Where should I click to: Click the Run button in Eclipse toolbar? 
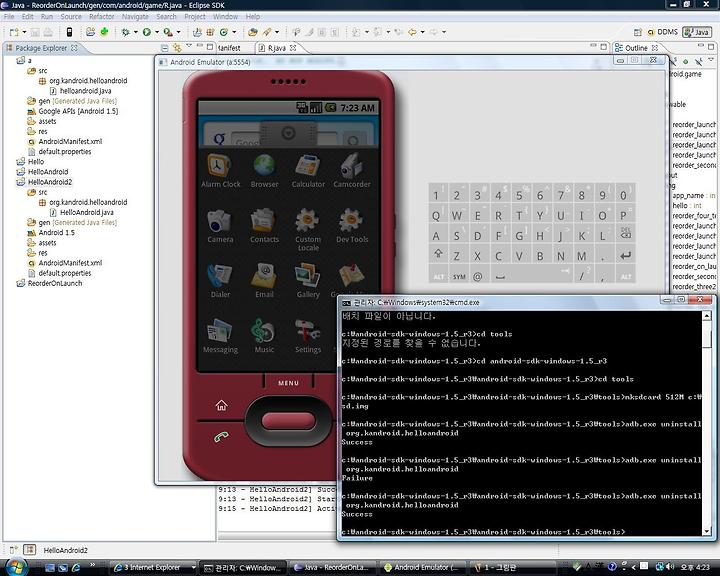(x=146, y=32)
